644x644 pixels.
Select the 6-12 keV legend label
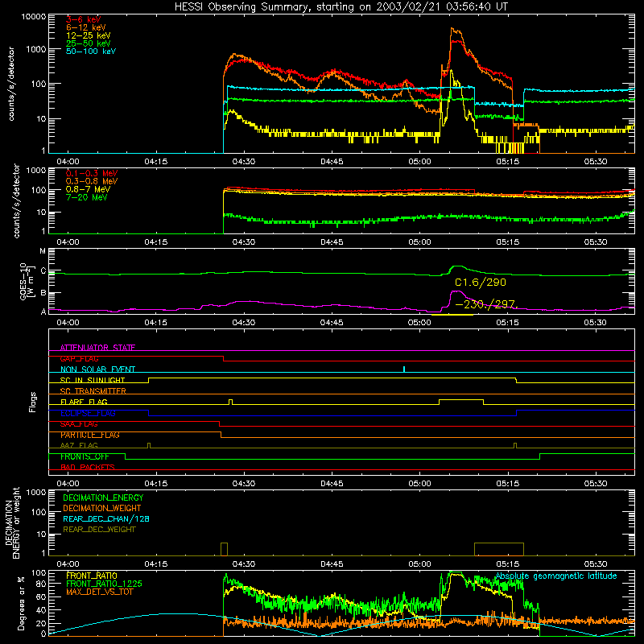(x=86, y=27)
